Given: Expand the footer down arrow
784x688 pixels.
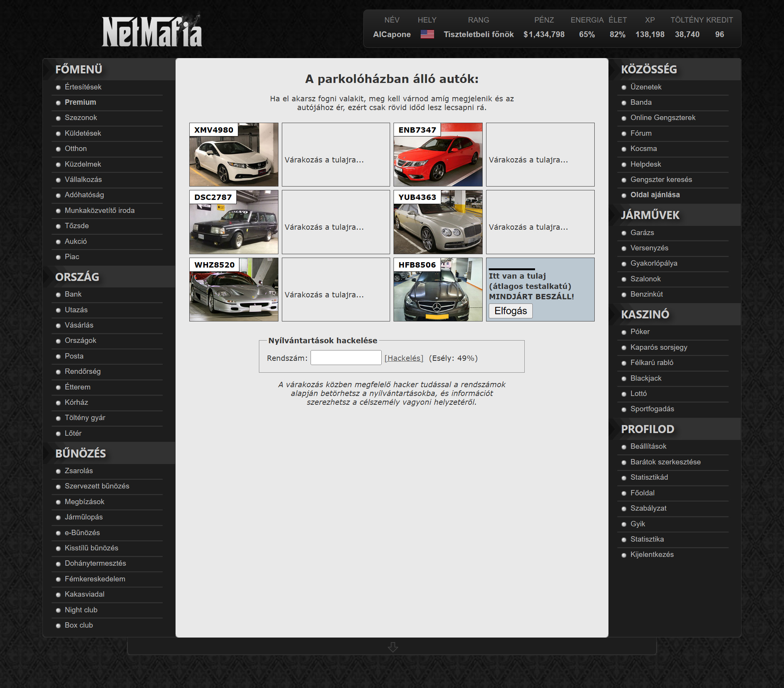Looking at the screenshot, I should [x=392, y=647].
